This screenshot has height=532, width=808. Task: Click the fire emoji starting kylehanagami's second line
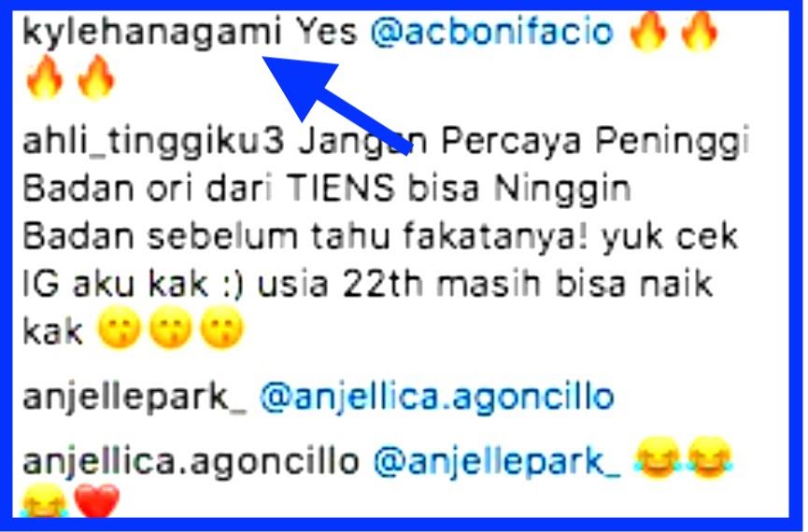point(44,77)
